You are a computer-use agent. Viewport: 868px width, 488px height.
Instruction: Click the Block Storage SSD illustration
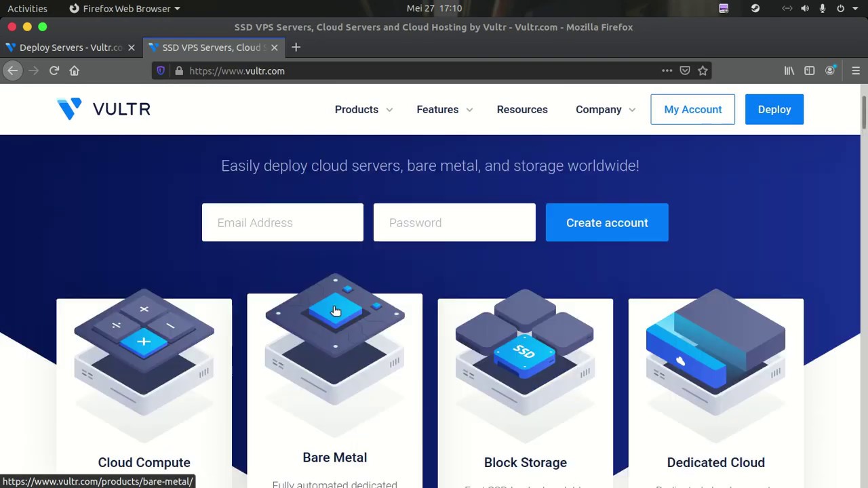click(x=525, y=351)
